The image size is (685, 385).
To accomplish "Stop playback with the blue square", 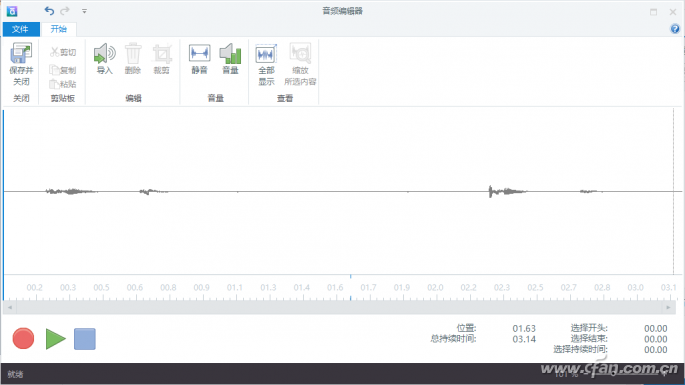I will 85,339.
